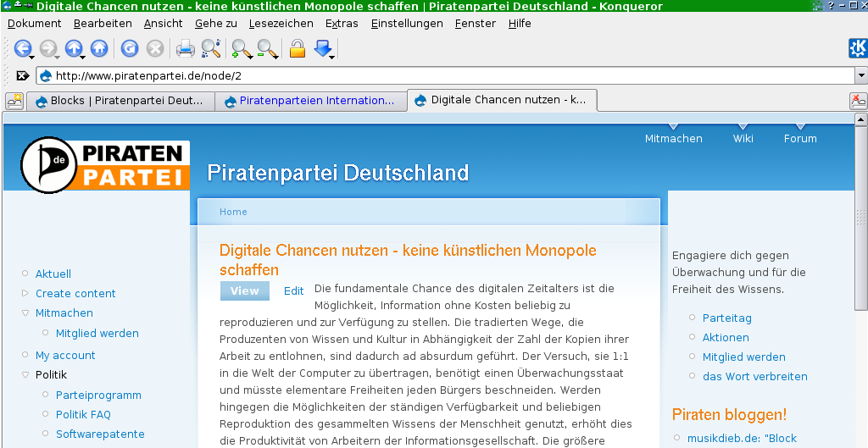Open the Parteiprogramm sidebar link
The height and width of the screenshot is (448, 868).
click(x=98, y=395)
